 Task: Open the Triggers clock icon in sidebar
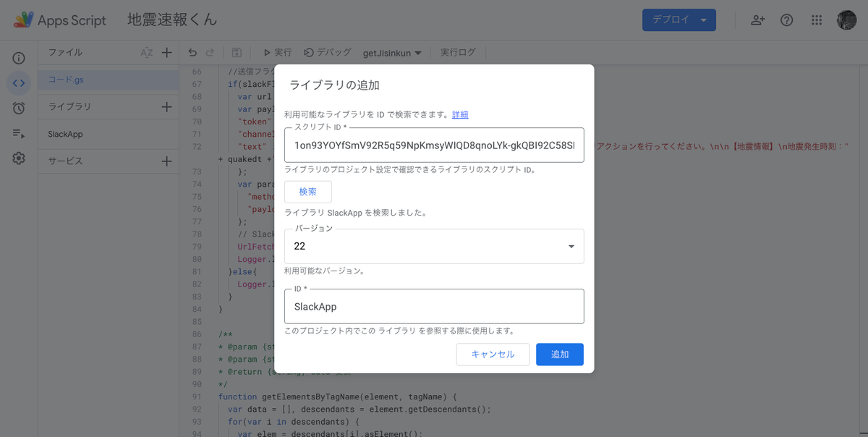[x=19, y=108]
